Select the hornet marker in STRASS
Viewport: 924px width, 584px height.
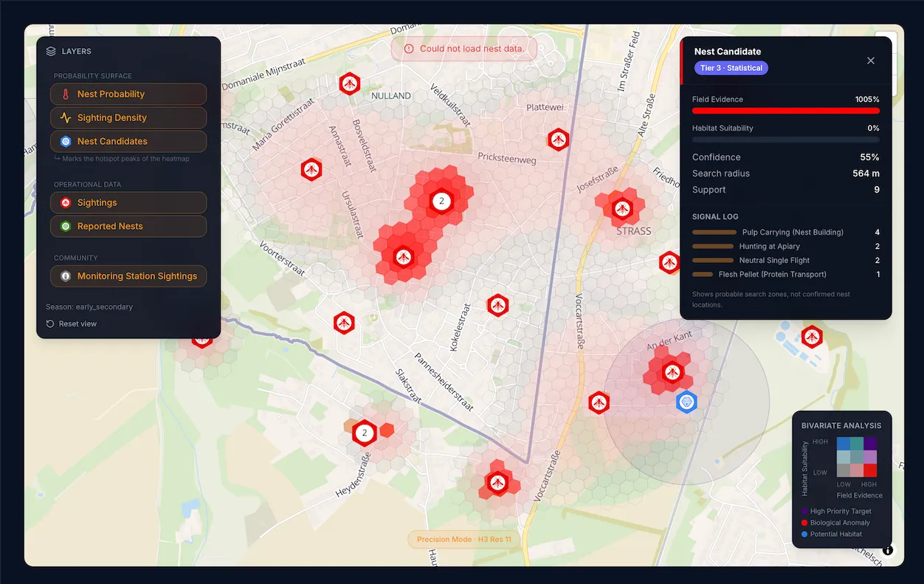(x=623, y=208)
